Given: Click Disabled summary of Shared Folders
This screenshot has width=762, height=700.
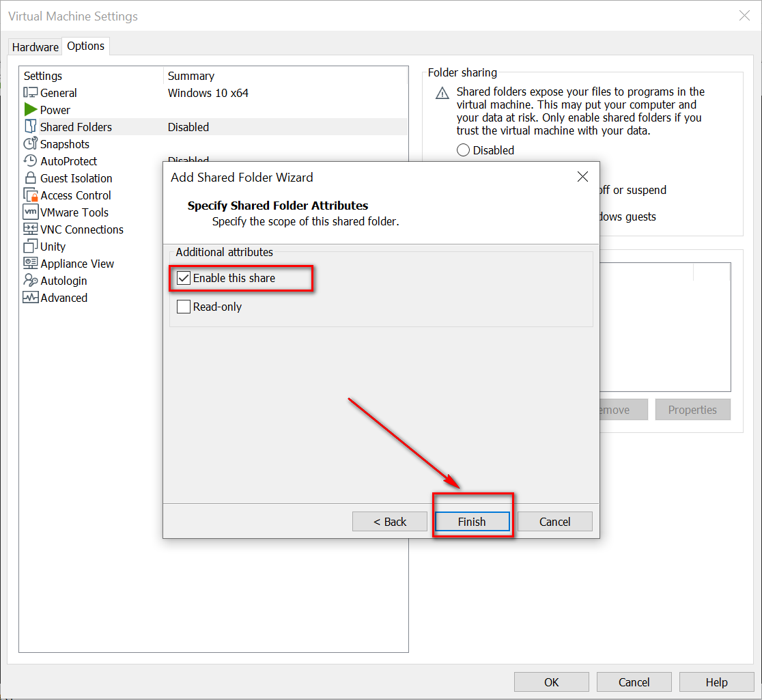Looking at the screenshot, I should coord(188,127).
